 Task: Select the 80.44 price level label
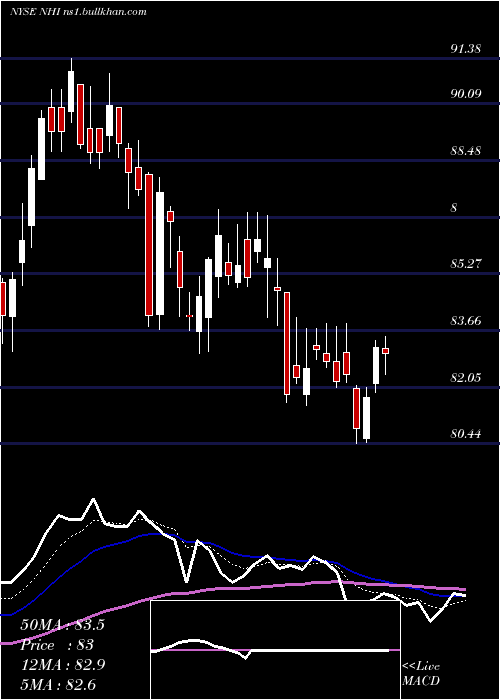point(466,433)
